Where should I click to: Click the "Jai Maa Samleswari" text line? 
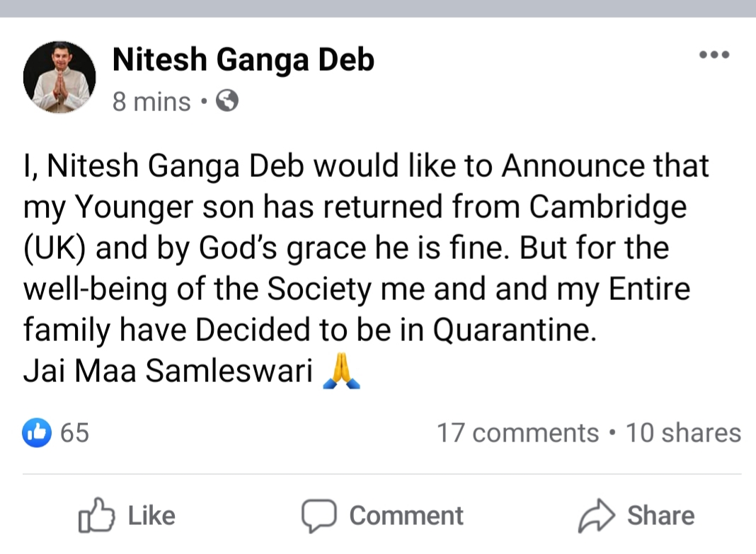pos(168,372)
